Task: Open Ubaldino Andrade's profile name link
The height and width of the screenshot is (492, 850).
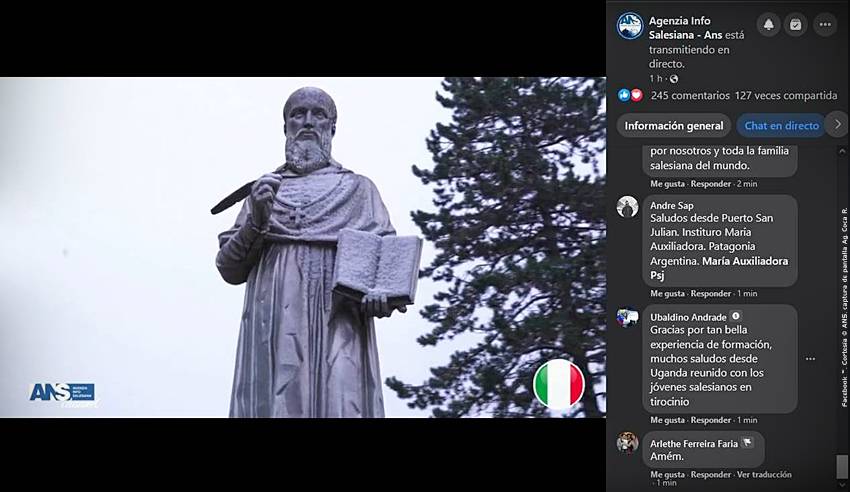Action: 688,317
